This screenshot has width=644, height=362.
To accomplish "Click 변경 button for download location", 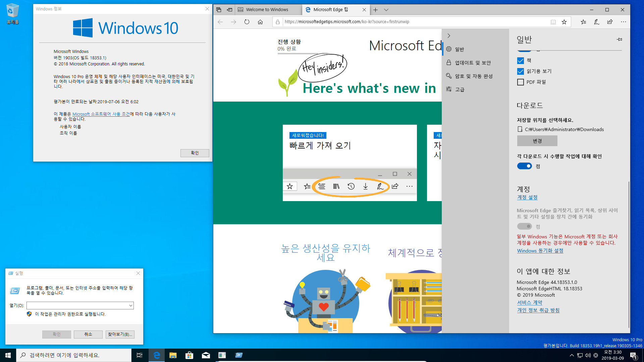I will (537, 140).
